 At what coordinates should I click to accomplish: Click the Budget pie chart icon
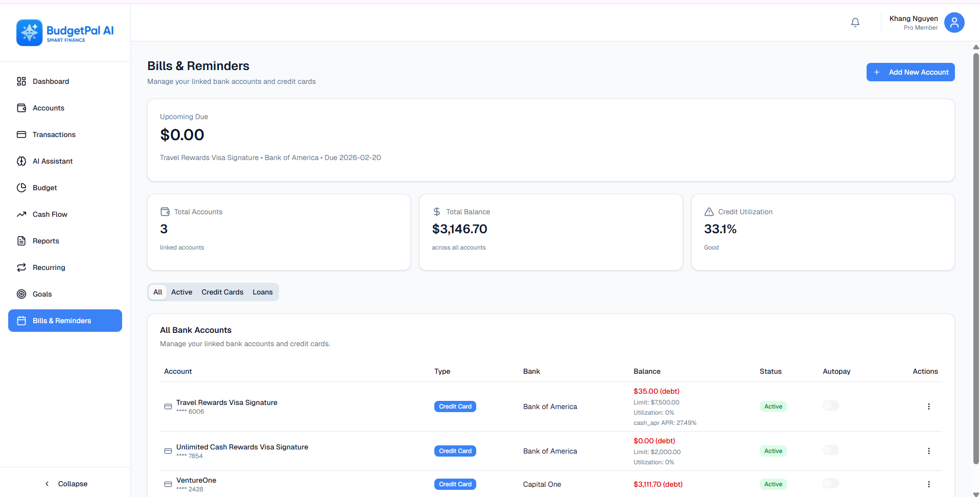21,187
